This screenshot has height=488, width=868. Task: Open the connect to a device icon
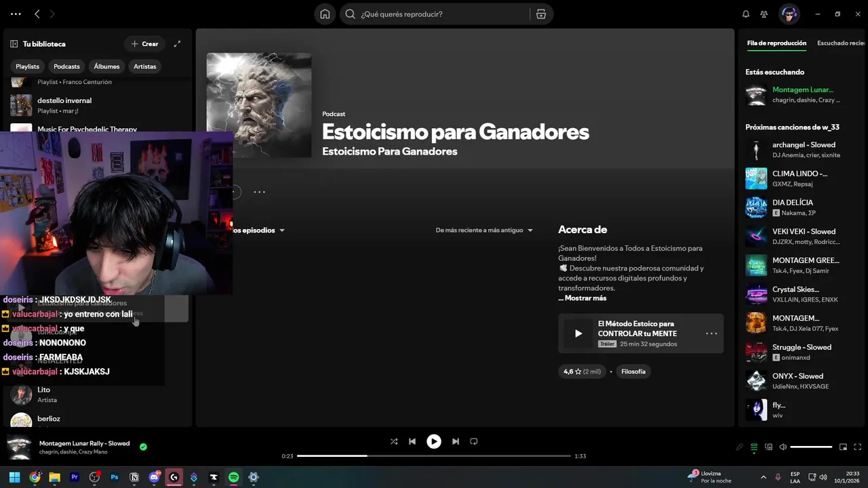tap(768, 447)
